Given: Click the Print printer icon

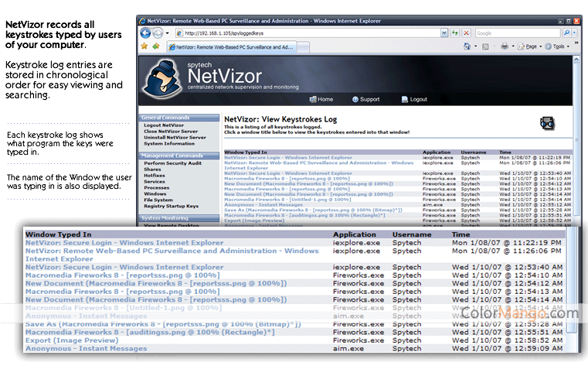Looking at the screenshot, I should coord(505,46).
